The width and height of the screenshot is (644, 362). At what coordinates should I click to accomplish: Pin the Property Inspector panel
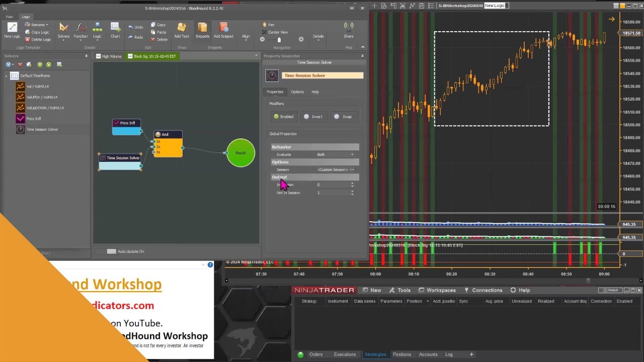pyautogui.click(x=362, y=56)
